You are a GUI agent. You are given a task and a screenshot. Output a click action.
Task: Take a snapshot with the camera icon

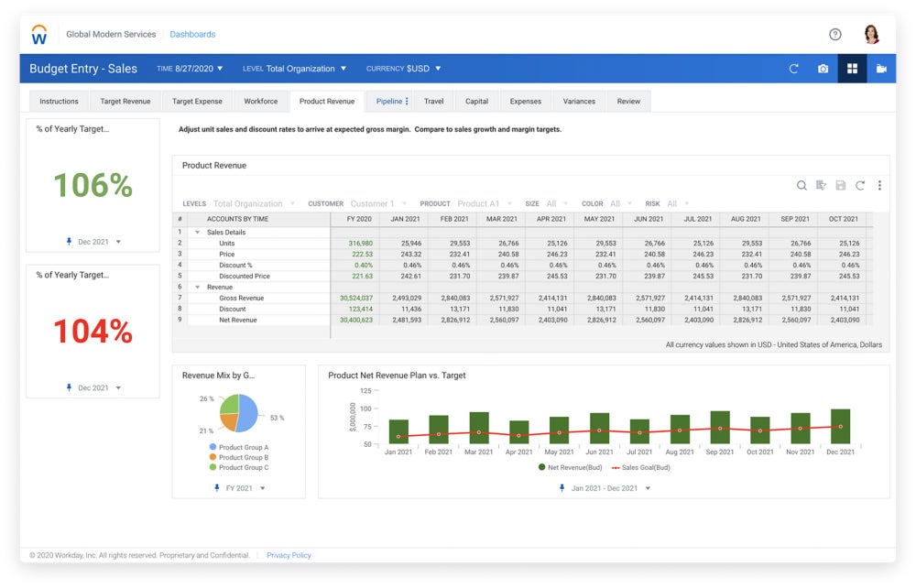(x=823, y=69)
